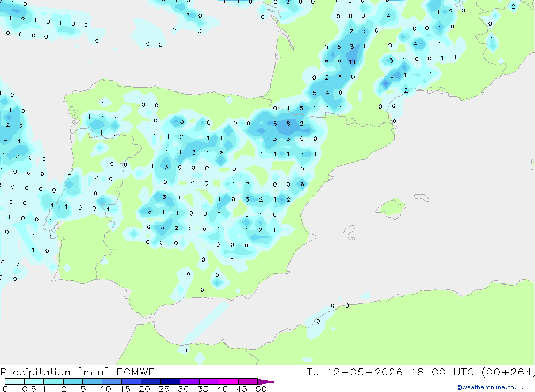Click Ibiza island on the map

tap(349, 230)
